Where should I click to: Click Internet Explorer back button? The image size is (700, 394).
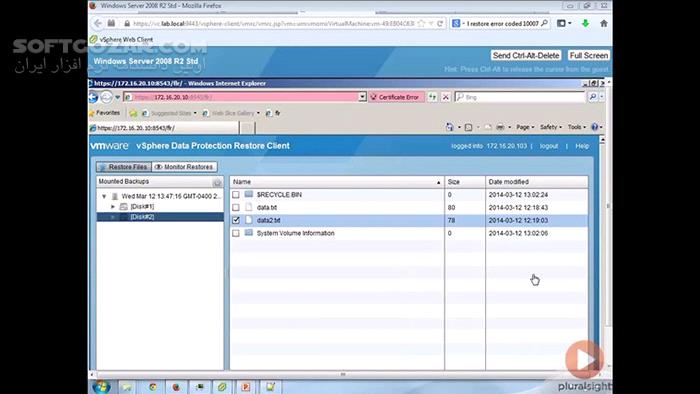(x=93, y=97)
